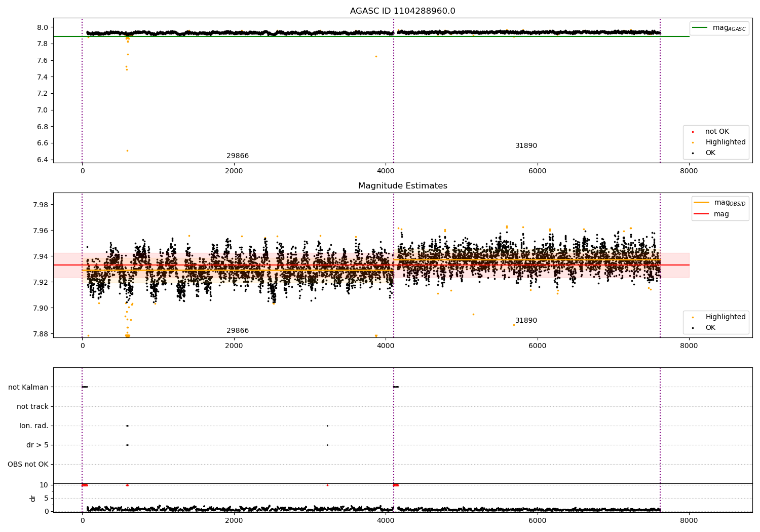Click the 10 tick on the dr axis
Viewport: 760px width, 532px height.
tap(44, 485)
